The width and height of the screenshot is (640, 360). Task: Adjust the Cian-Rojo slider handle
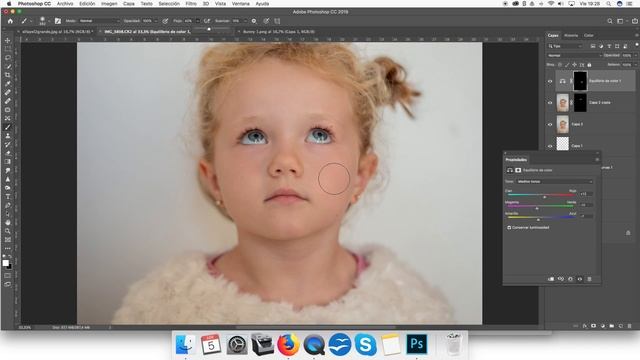544,197
